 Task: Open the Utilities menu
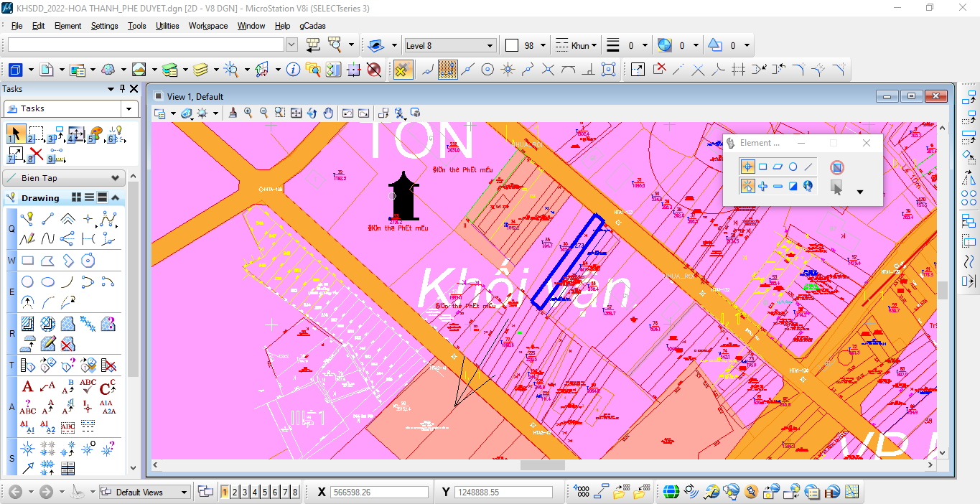point(167,26)
